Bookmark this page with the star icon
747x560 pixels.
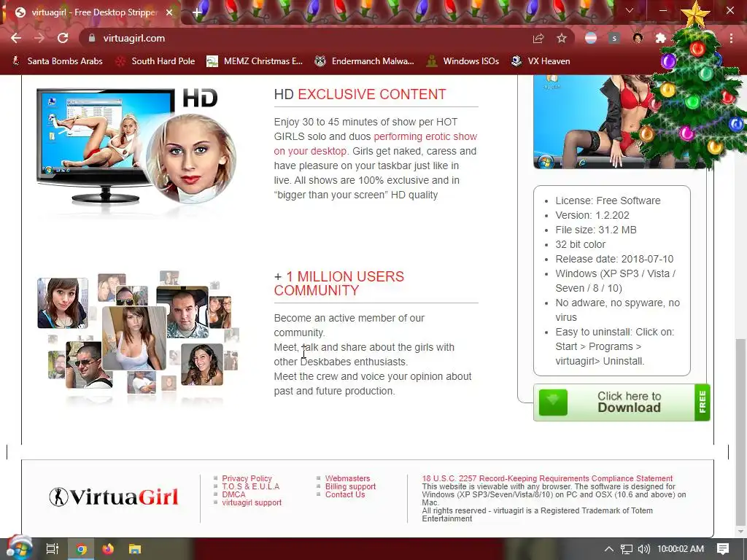coord(562,38)
